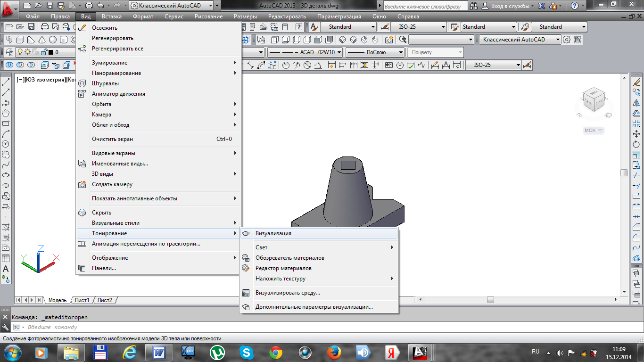This screenshot has width=644, height=362.
Task: Click the ViewCube in the drawing area
Action: tap(593, 100)
